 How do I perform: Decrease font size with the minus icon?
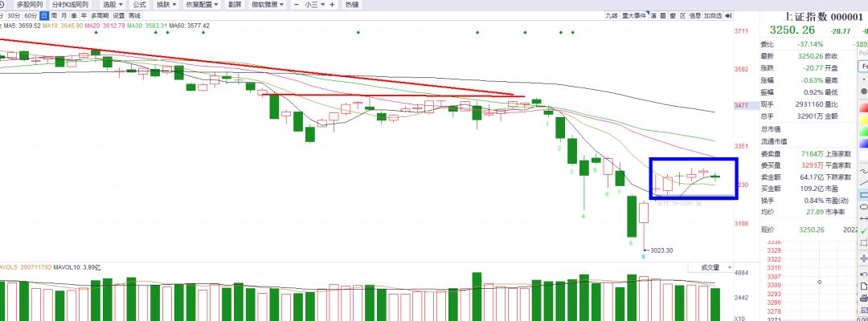click(297, 5)
